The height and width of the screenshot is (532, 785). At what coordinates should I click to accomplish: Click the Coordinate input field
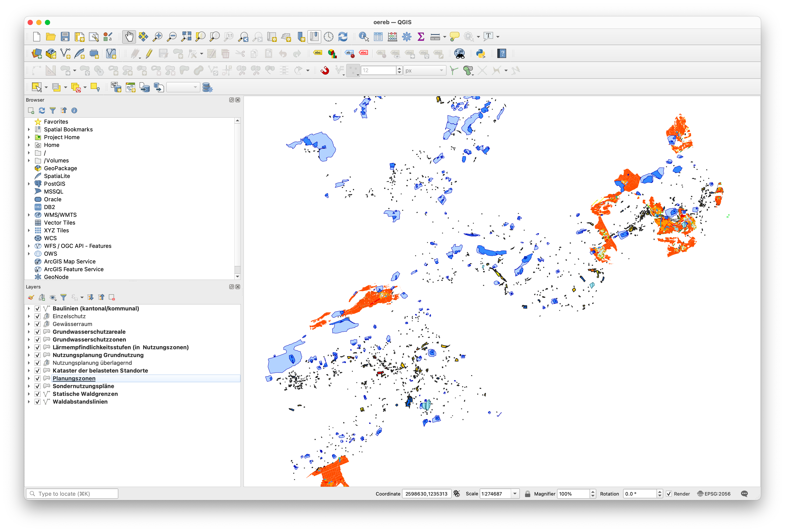click(426, 494)
